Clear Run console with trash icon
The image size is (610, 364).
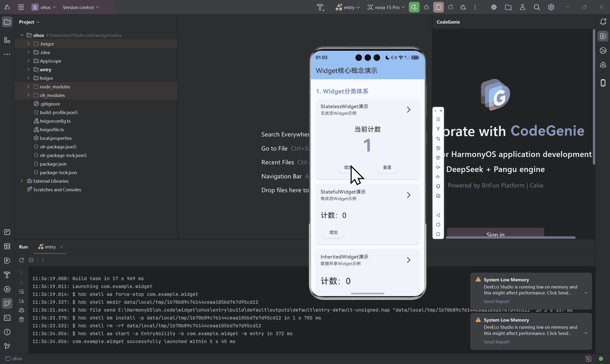(22, 319)
